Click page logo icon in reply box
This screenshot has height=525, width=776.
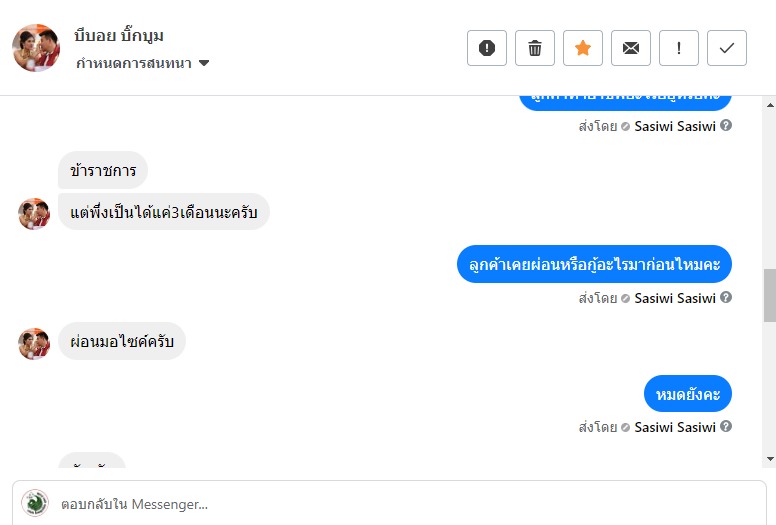pyautogui.click(x=35, y=503)
